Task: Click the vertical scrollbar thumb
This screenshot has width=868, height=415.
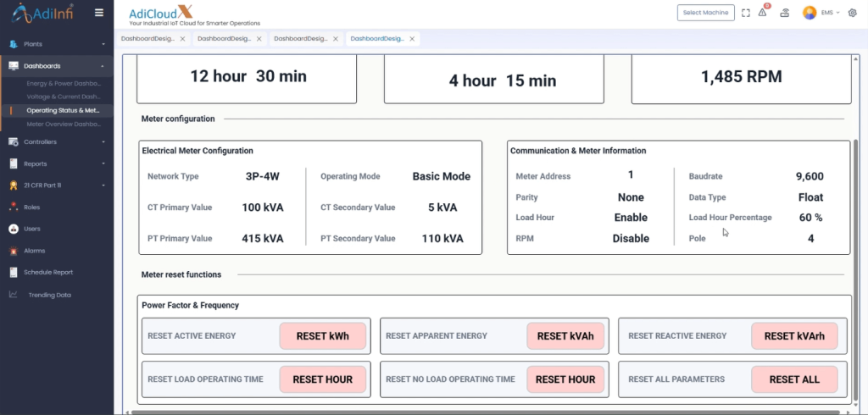Action: [857, 271]
